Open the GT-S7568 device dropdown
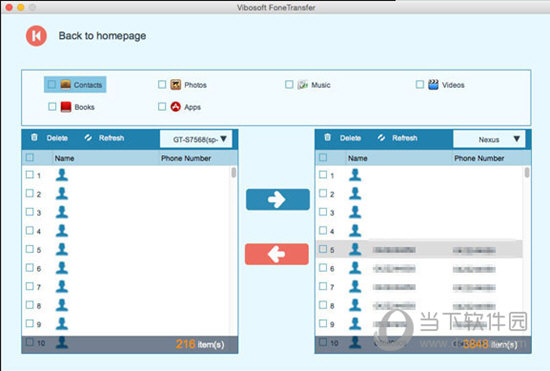 click(x=196, y=139)
